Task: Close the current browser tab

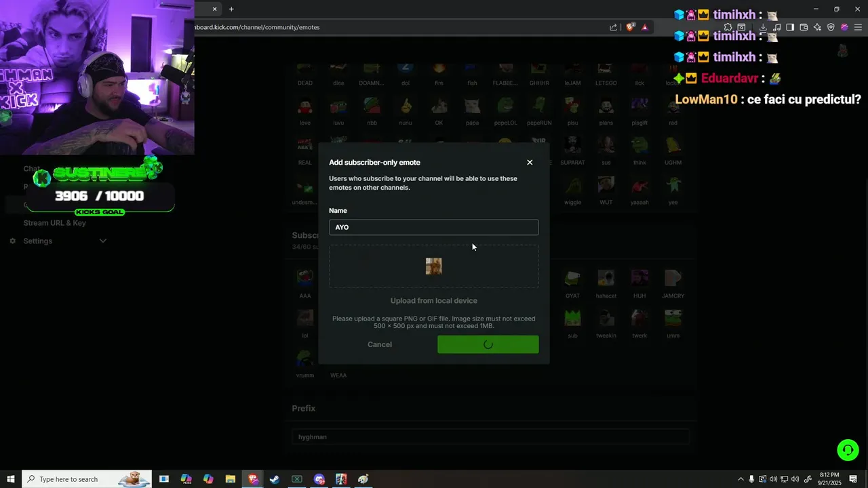Action: coord(215,9)
